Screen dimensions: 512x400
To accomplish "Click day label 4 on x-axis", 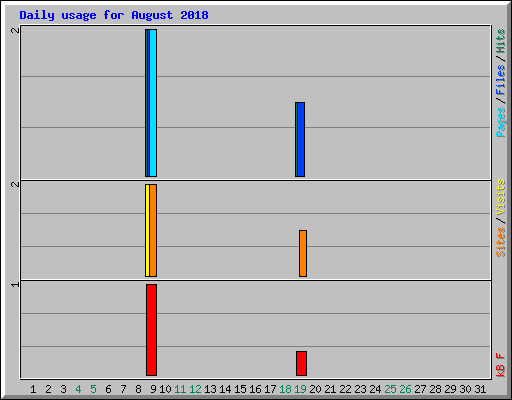I will (78, 389).
